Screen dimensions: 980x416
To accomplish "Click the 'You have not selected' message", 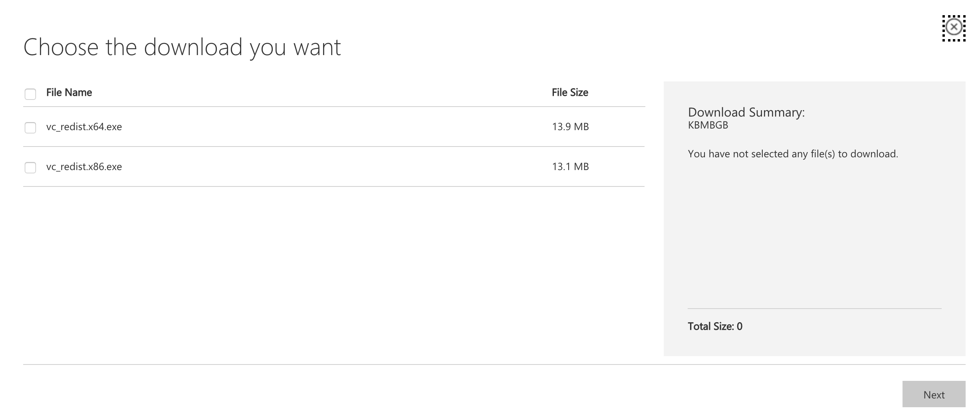I will click(793, 154).
